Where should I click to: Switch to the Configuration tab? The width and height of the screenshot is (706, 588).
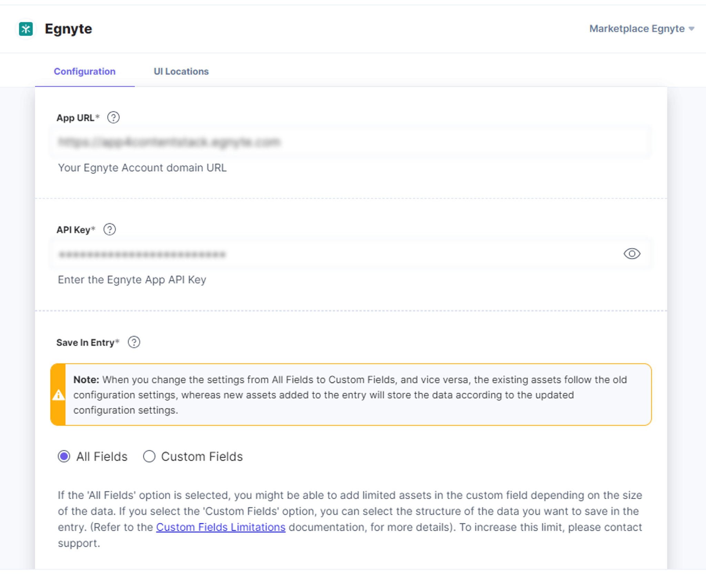[x=85, y=71]
